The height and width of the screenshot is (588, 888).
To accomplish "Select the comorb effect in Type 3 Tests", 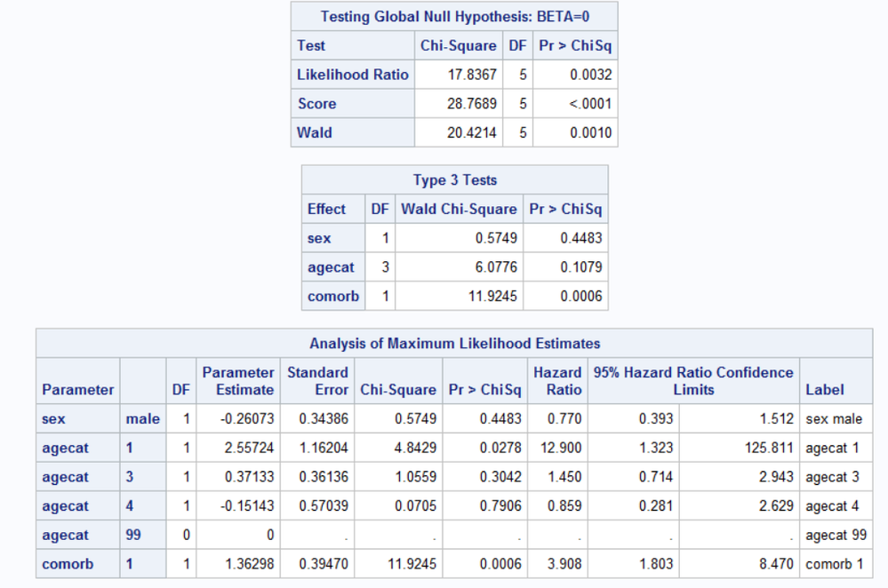I will click(x=333, y=296).
